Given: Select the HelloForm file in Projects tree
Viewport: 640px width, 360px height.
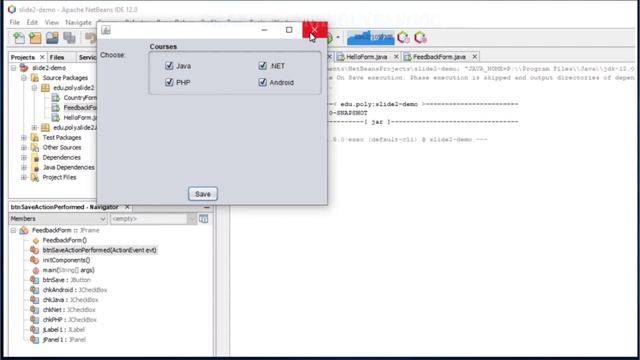Looking at the screenshot, I should pyautogui.click(x=80, y=118).
